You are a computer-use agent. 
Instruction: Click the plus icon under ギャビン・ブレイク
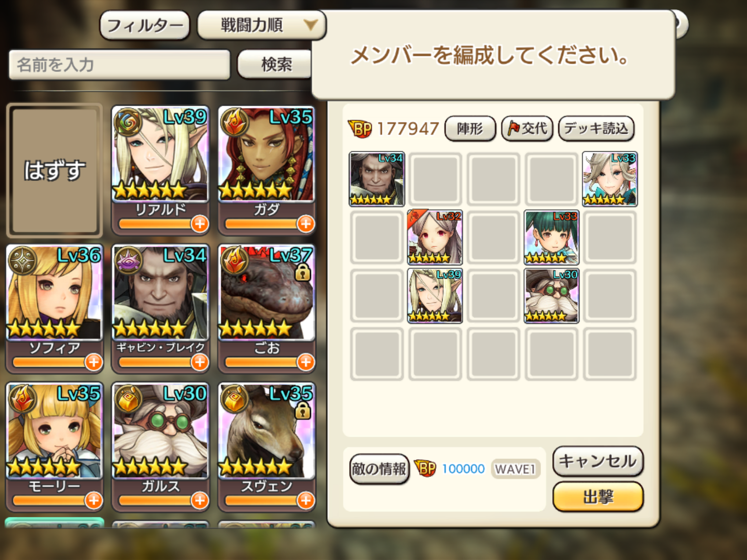pyautogui.click(x=200, y=362)
